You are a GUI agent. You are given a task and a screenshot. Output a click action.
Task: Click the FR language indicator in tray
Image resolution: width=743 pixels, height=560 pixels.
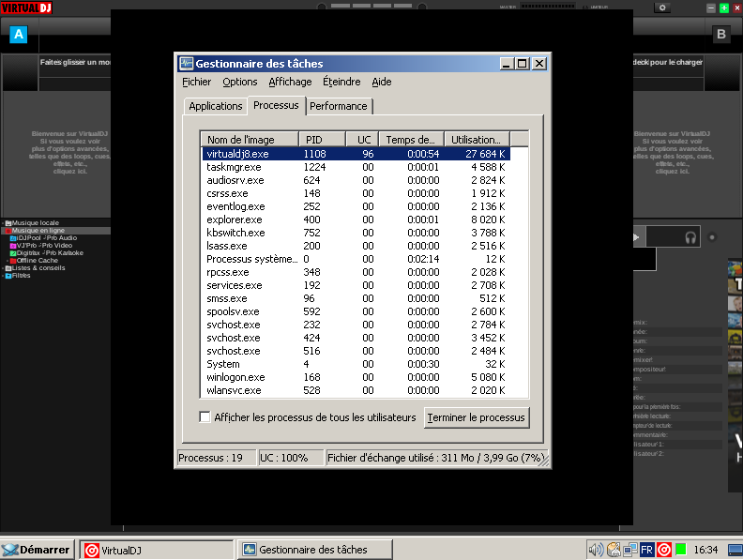point(647,550)
